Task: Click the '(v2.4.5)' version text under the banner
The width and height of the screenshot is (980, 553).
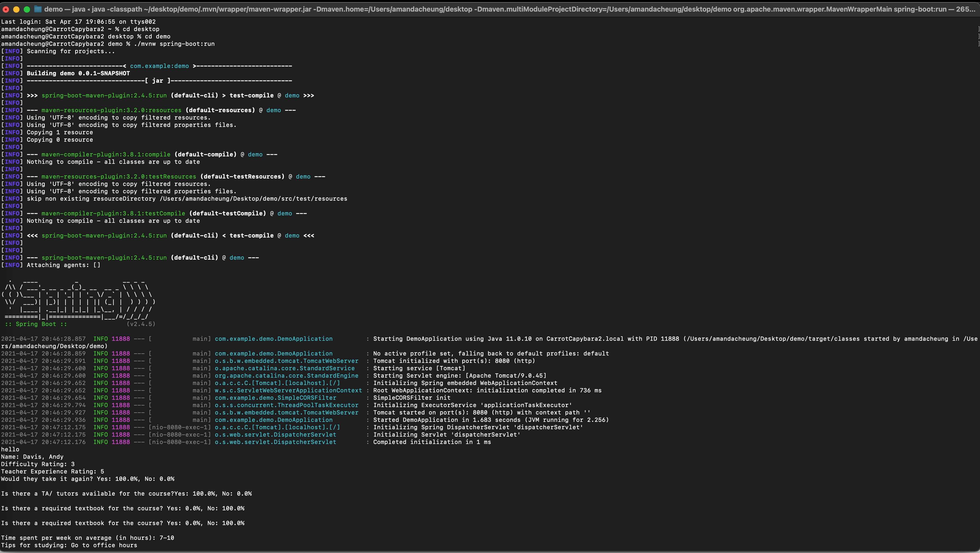Action: tap(141, 324)
